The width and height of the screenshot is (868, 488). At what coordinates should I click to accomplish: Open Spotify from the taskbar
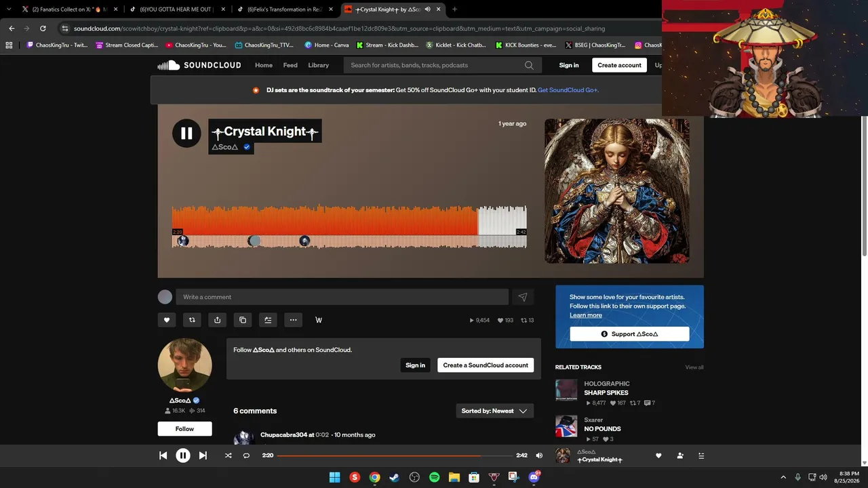(x=435, y=477)
